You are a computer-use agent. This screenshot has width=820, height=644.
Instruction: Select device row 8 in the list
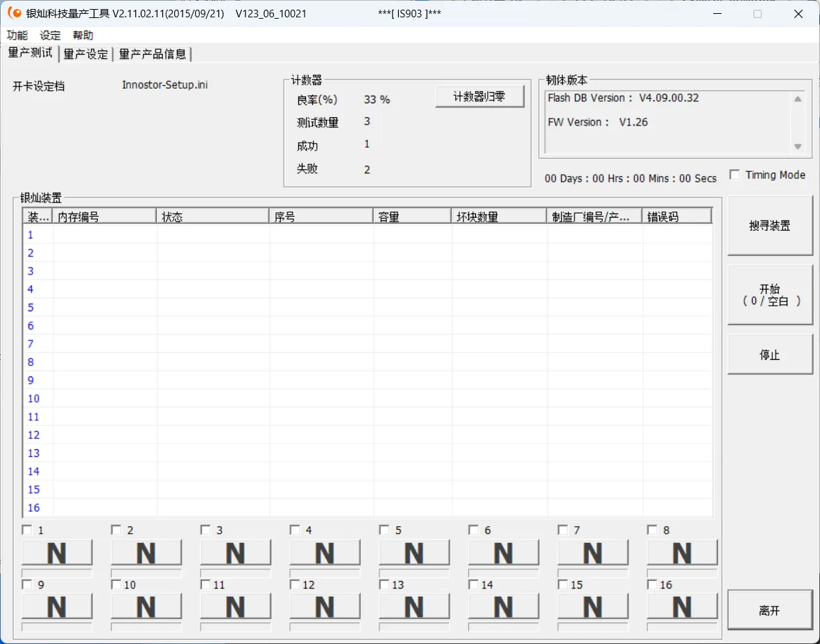pos(368,362)
